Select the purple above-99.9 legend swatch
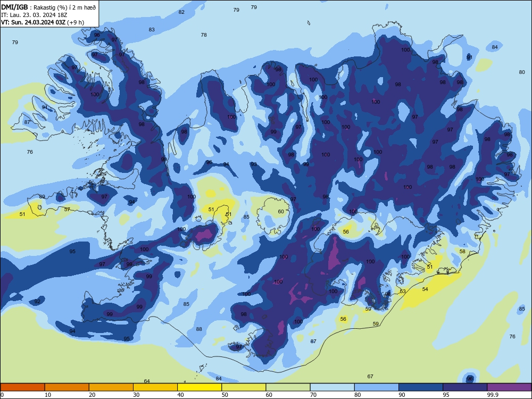 tap(509, 387)
